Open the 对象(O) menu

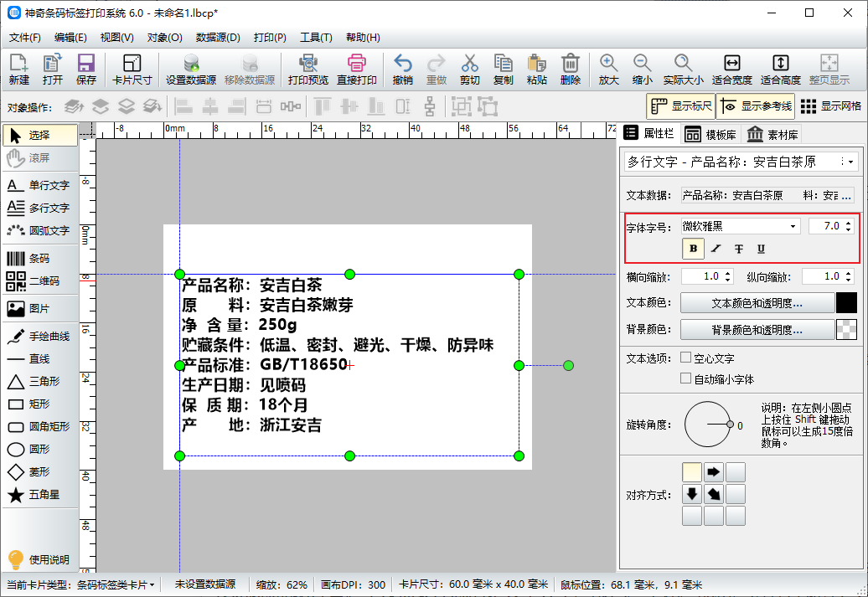pyautogui.click(x=164, y=38)
